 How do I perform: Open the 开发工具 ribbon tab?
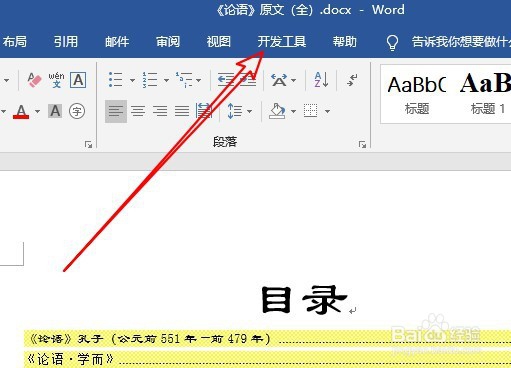tap(282, 42)
